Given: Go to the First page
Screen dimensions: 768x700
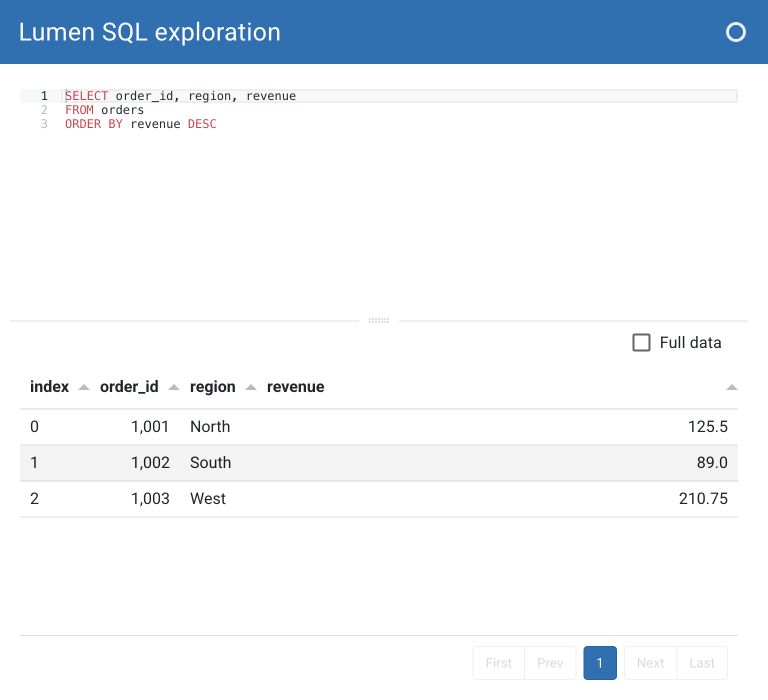Looking at the screenshot, I should click(x=499, y=663).
